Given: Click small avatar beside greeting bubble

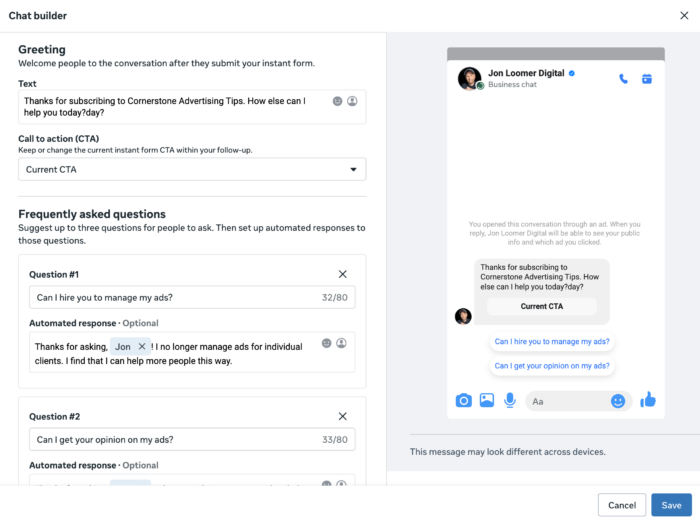Looking at the screenshot, I should (463, 316).
